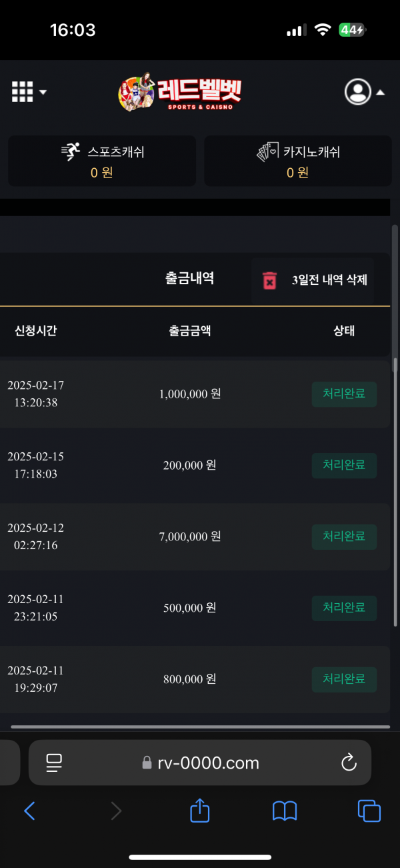Viewport: 400px width, 868px height.
Task: Go back with Safari back arrow
Action: [x=29, y=811]
